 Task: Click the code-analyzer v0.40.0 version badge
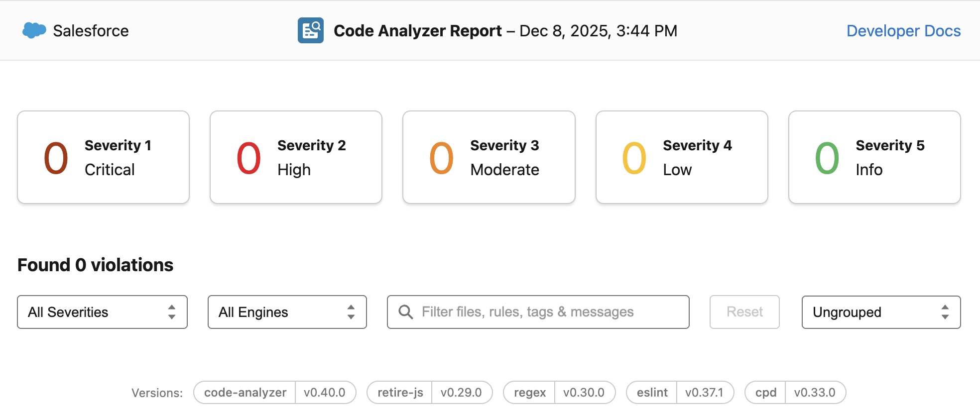click(x=275, y=392)
